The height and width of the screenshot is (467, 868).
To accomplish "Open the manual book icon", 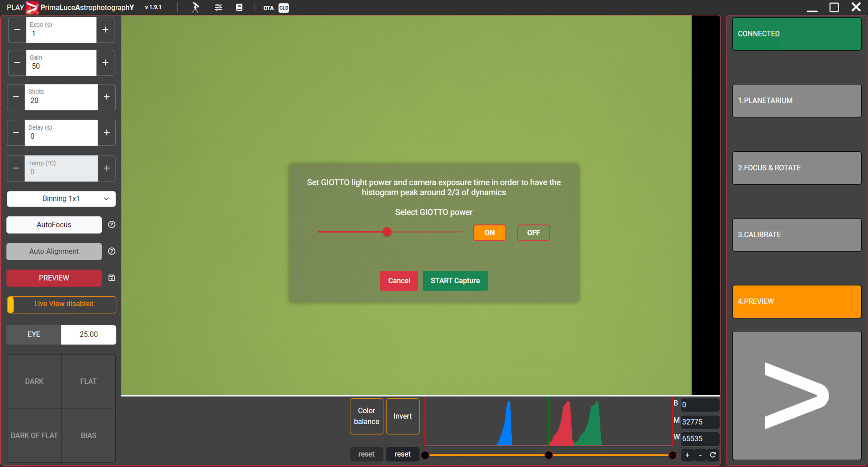I will [x=239, y=8].
